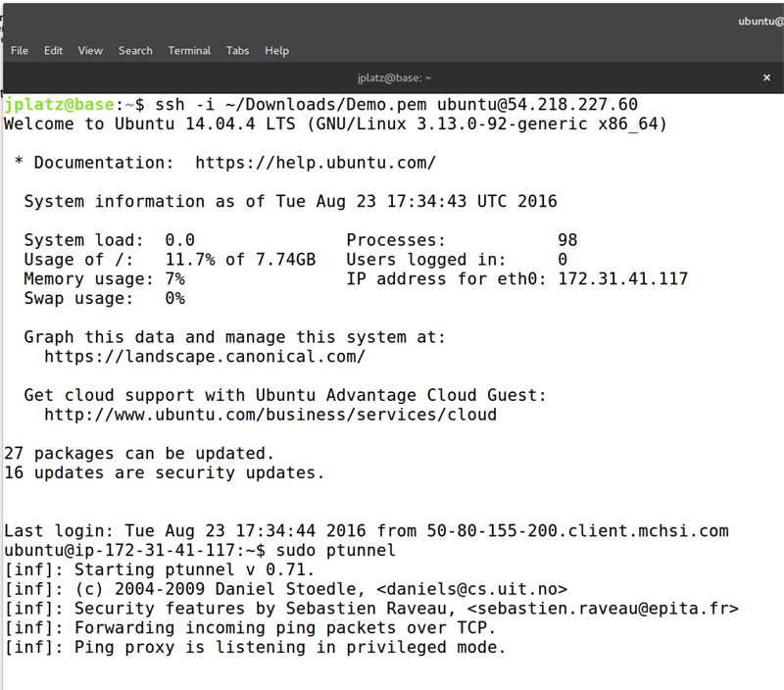Open the Help menu
Screen dimensions: 784x690
(x=277, y=51)
